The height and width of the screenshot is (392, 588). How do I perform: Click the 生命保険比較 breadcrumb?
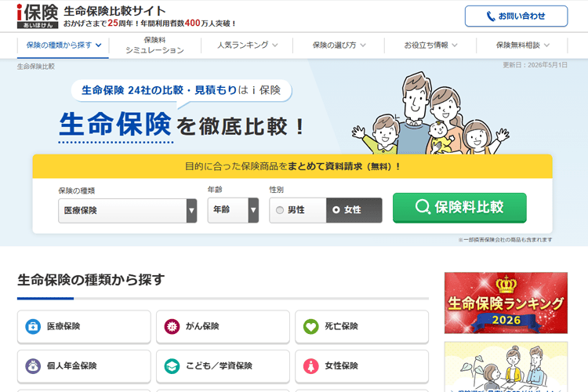point(36,67)
